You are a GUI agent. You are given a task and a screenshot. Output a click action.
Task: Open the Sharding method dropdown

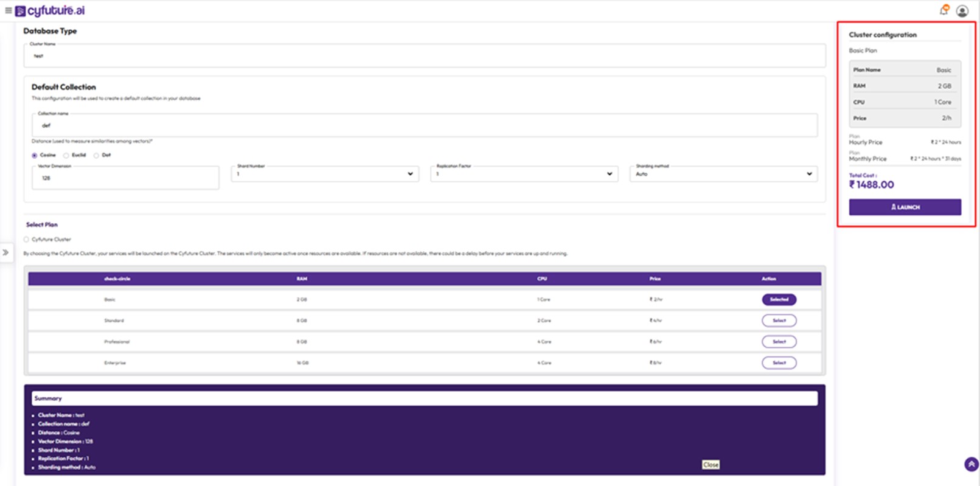(x=723, y=174)
